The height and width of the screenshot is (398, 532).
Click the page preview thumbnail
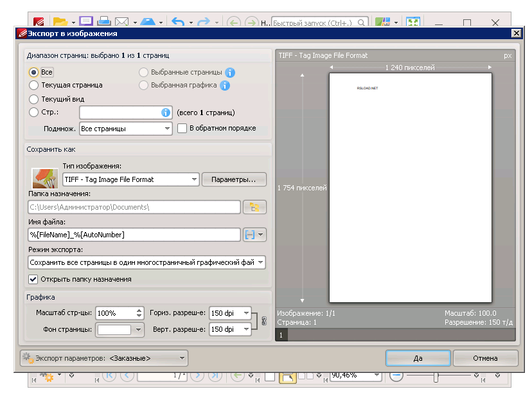(410, 188)
